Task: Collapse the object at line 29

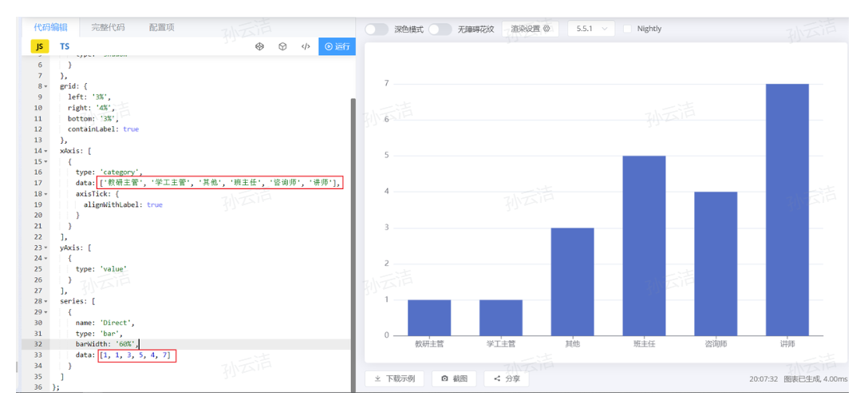Action: point(46,312)
